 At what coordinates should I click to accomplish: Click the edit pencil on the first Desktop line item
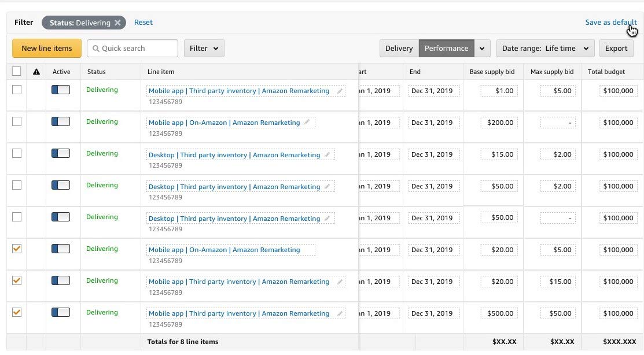pyautogui.click(x=327, y=154)
